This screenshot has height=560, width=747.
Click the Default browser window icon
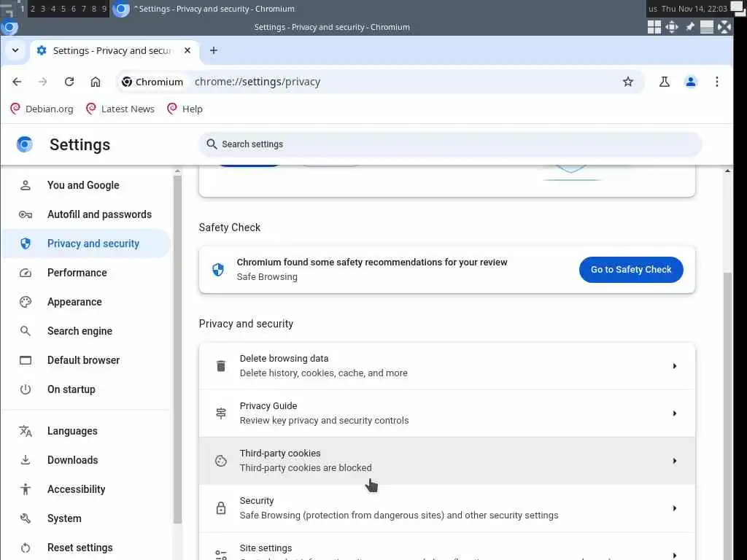26,360
